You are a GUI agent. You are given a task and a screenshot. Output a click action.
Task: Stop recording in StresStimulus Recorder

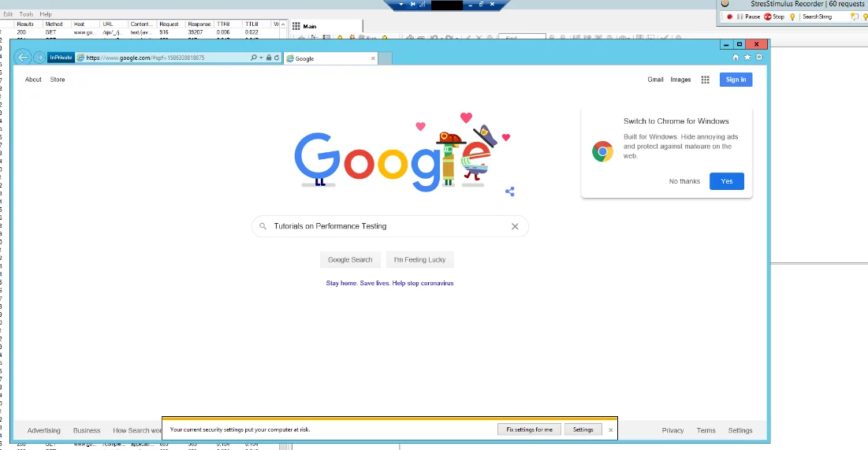(774, 17)
